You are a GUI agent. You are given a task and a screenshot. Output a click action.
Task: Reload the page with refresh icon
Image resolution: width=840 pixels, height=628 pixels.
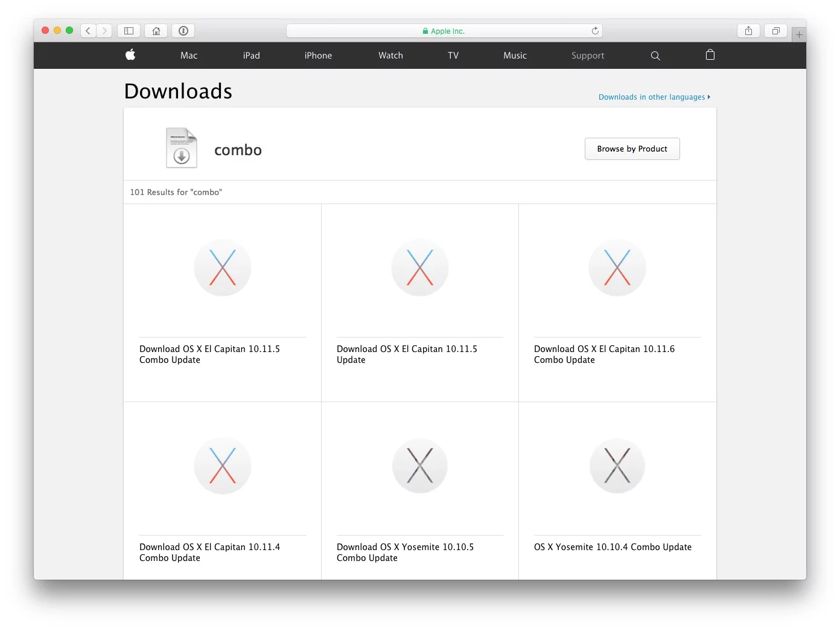point(595,31)
